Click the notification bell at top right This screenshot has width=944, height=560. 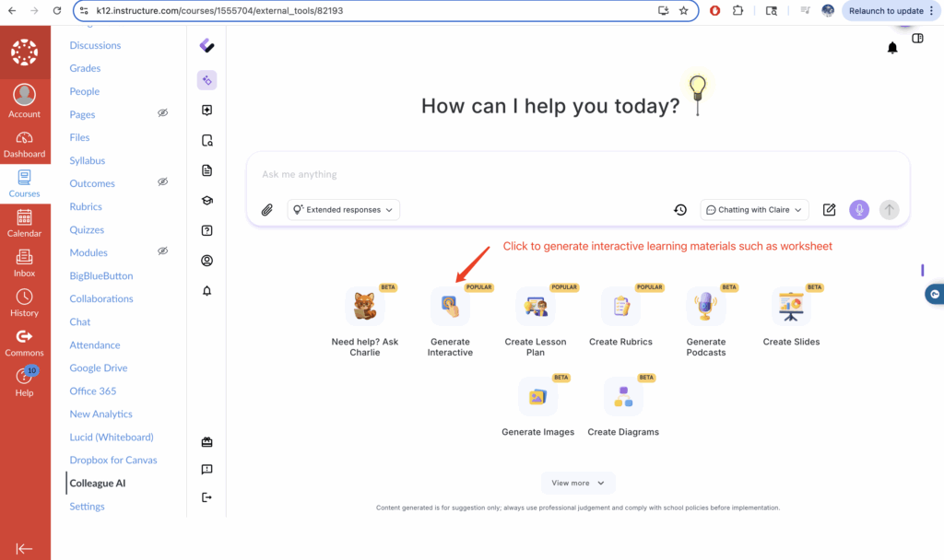892,48
